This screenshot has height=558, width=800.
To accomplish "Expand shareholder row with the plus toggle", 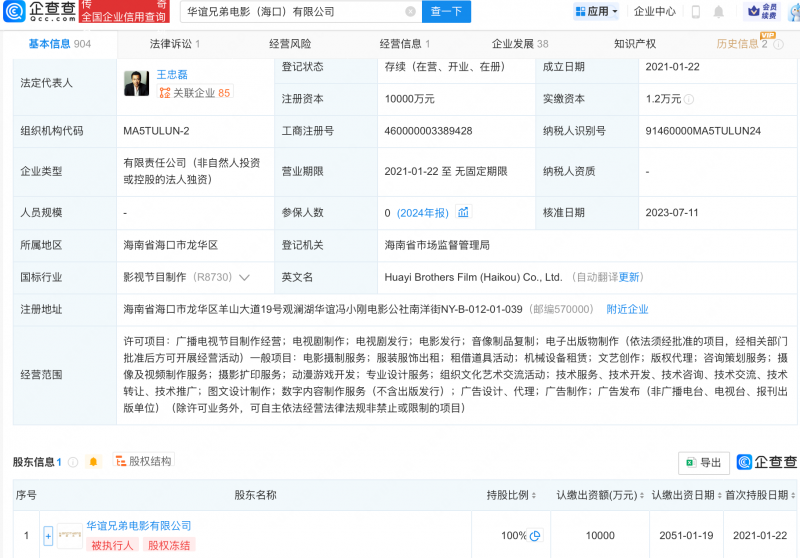I will (x=47, y=536).
